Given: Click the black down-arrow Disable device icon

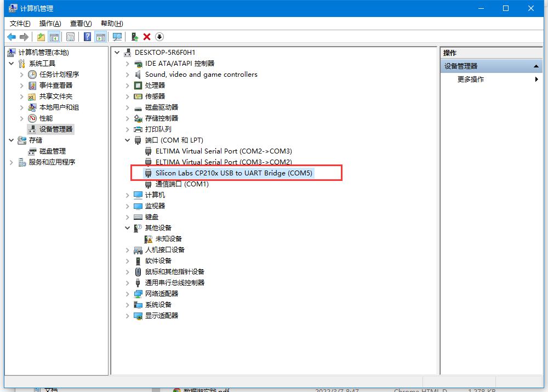Looking at the screenshot, I should pyautogui.click(x=159, y=37).
